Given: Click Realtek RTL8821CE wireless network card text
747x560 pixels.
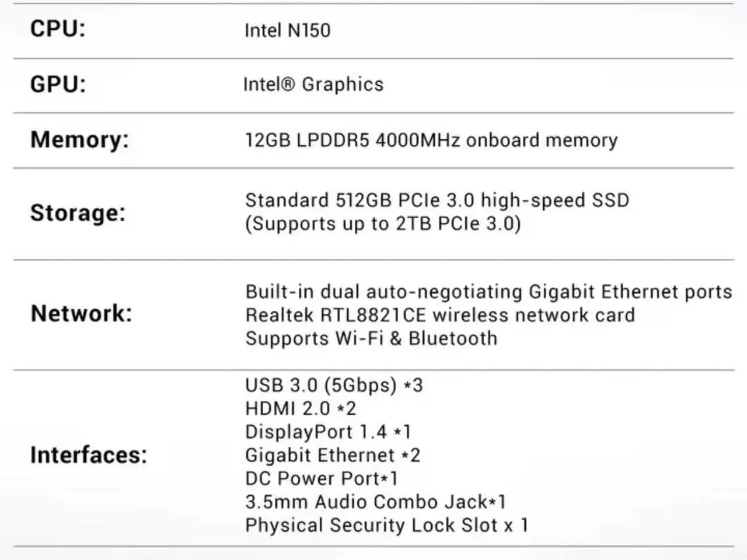Looking at the screenshot, I should tap(440, 315).
